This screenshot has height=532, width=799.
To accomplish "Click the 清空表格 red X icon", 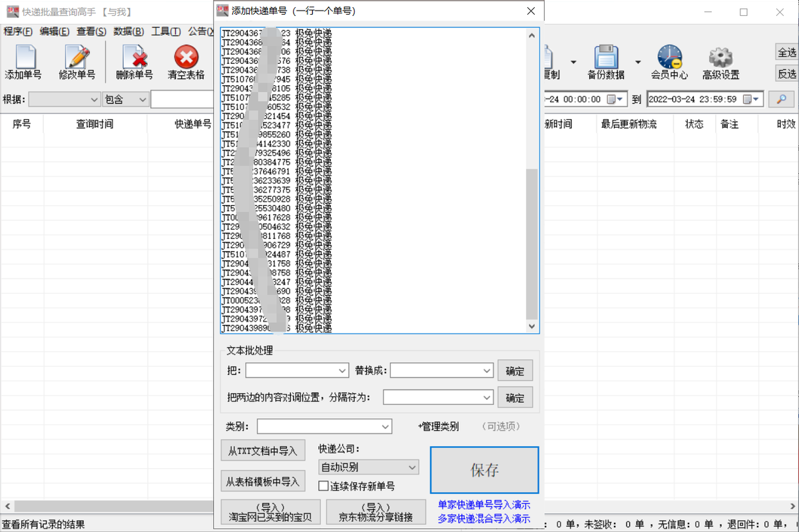I will (x=186, y=57).
